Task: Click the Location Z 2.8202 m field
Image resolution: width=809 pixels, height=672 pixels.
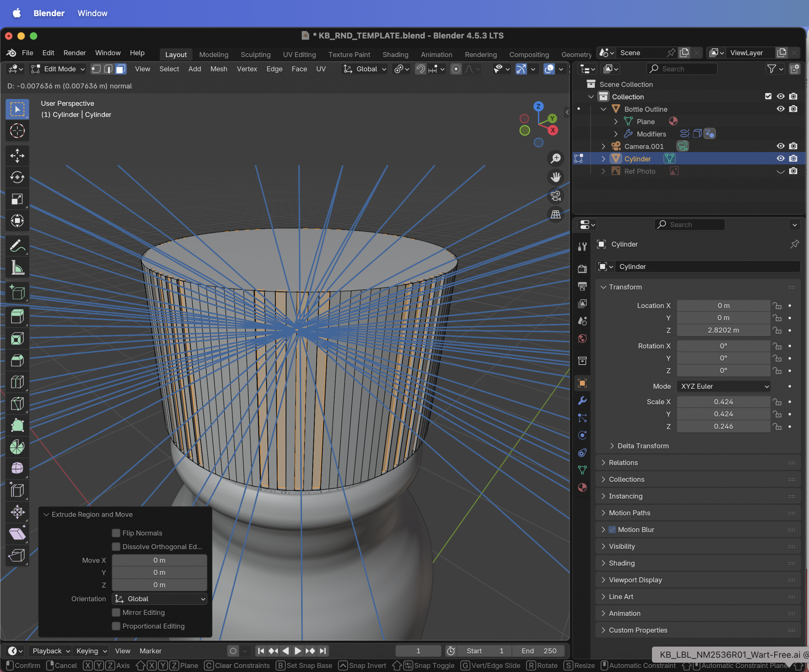Action: pos(723,330)
